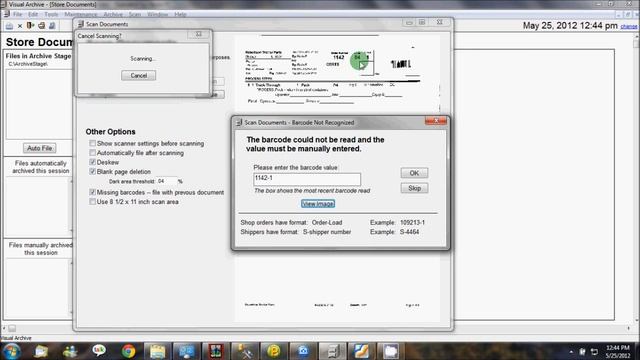Click the Dark area threshold field
This screenshot has height=360, width=640.
pyautogui.click(x=167, y=181)
